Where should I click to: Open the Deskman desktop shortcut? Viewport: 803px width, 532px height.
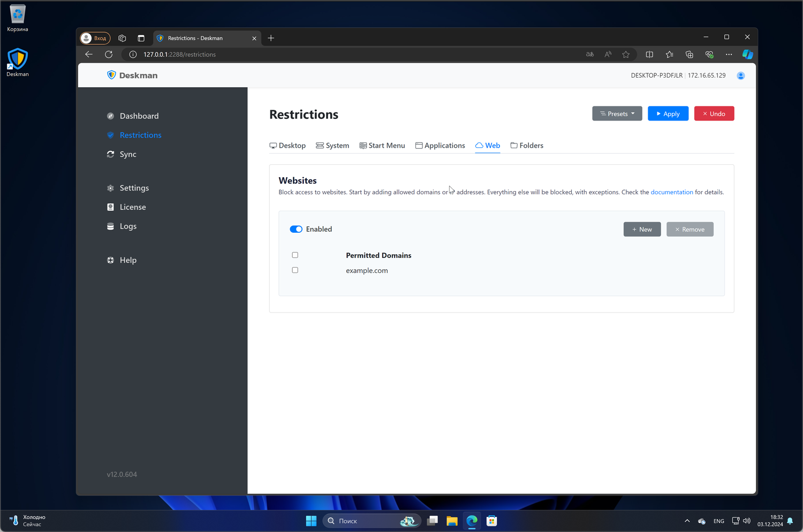tap(18, 63)
